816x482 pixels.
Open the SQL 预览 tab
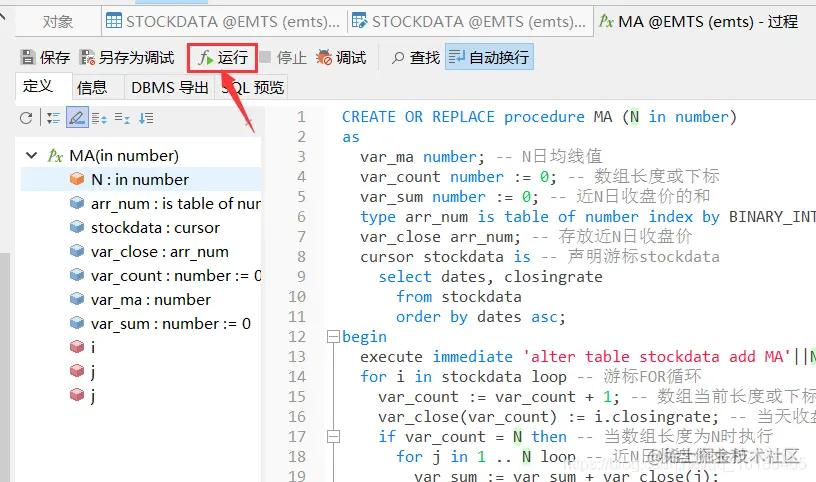[x=253, y=87]
